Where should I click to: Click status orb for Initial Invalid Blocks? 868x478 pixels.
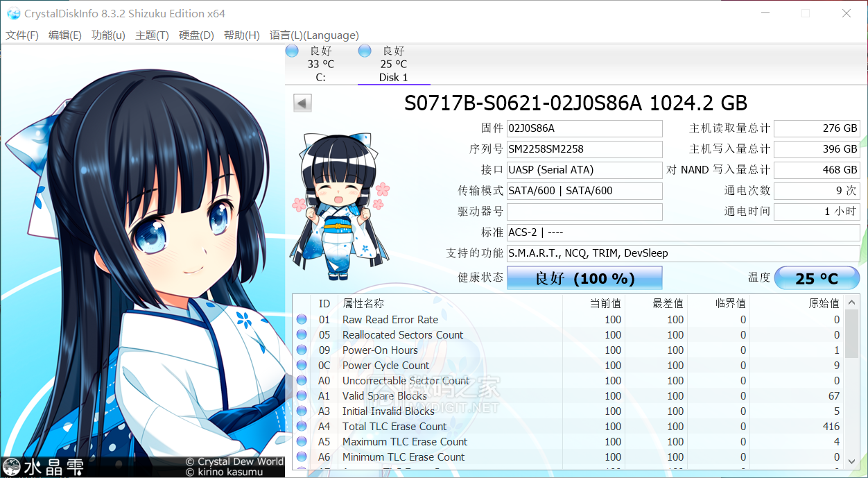point(302,411)
